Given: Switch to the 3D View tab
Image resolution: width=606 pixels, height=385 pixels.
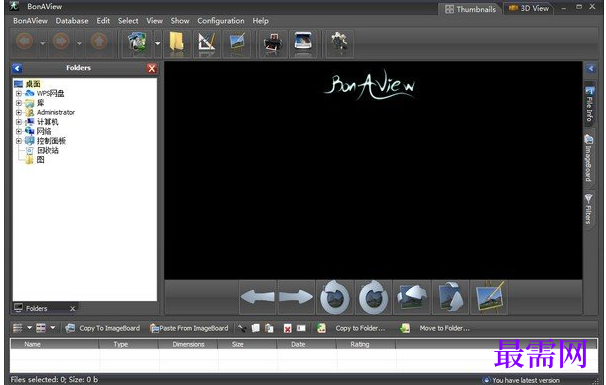Looking at the screenshot, I should point(529,9).
